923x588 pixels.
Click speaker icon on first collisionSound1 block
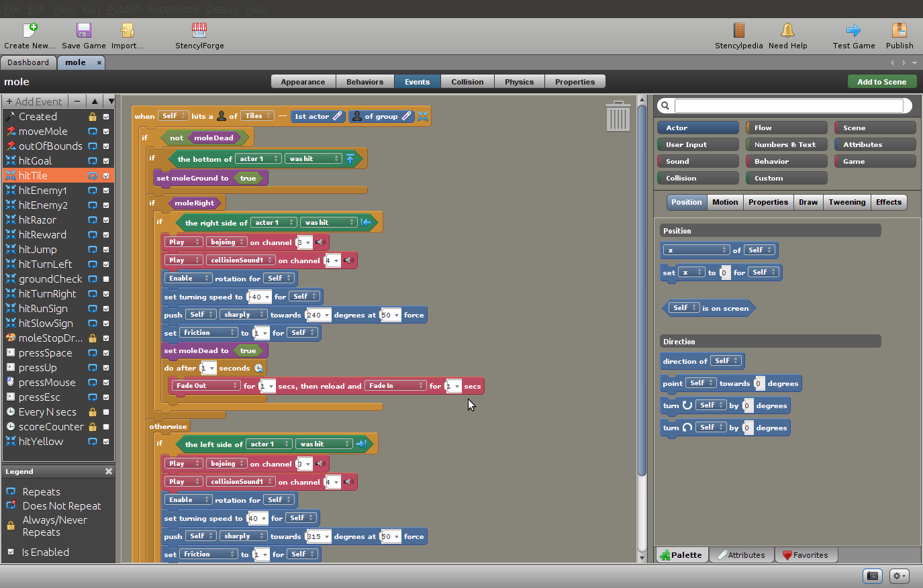pos(348,260)
